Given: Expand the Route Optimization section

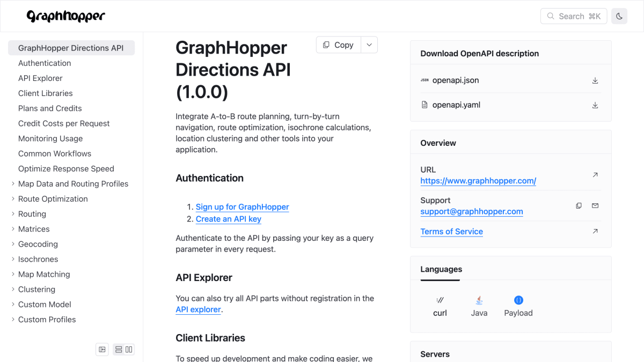Looking at the screenshot, I should click(x=13, y=198).
